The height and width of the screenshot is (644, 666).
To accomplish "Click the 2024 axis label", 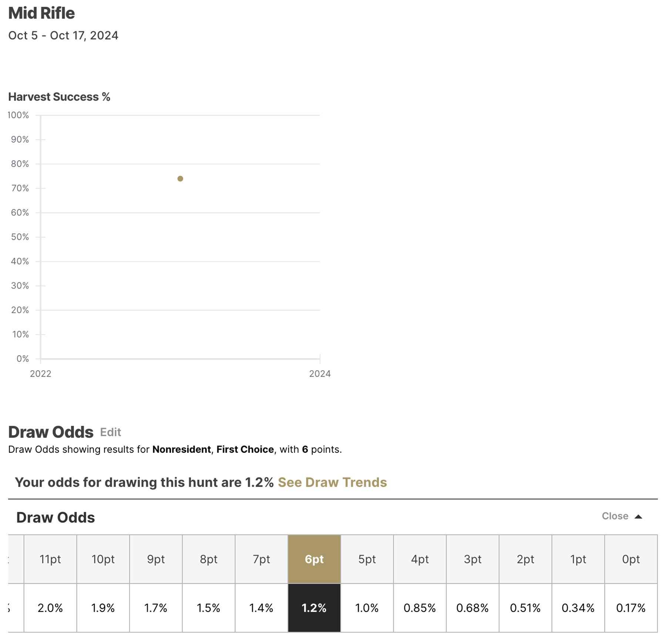I will [319, 374].
